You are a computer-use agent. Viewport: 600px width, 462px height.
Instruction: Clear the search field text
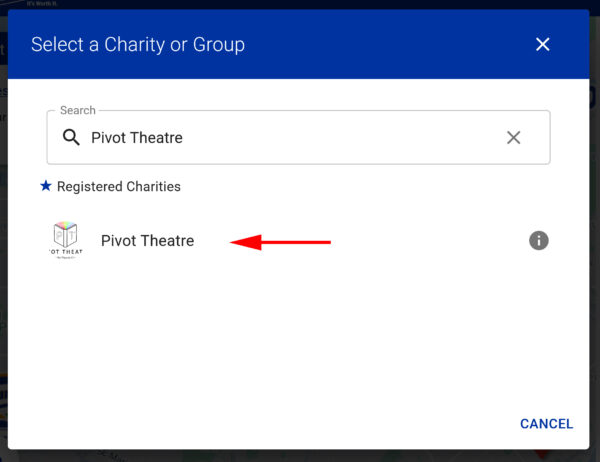(x=514, y=137)
